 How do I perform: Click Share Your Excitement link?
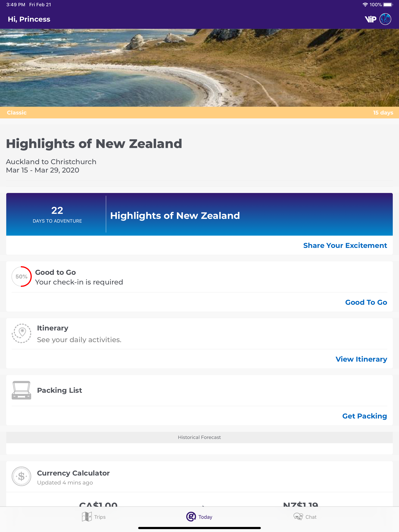pos(345,245)
